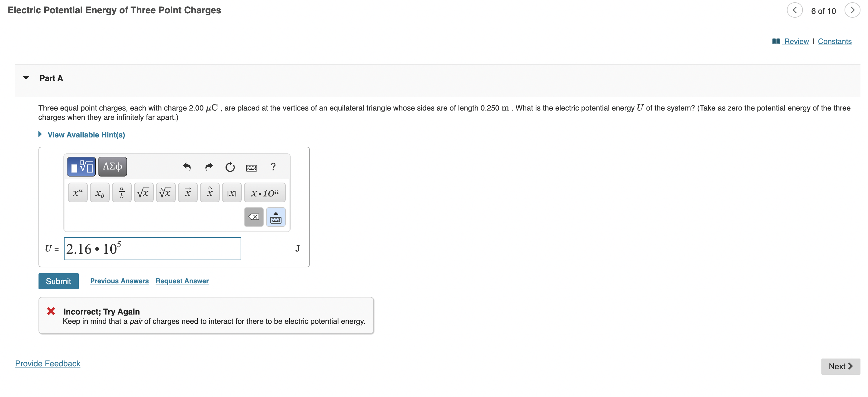Select the square root √x tool

[143, 192]
